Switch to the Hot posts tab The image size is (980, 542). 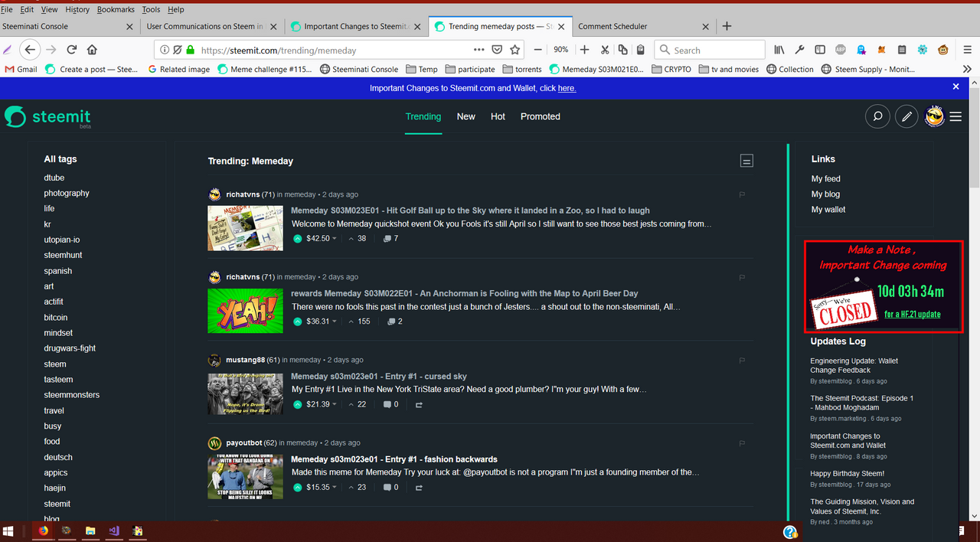498,116
